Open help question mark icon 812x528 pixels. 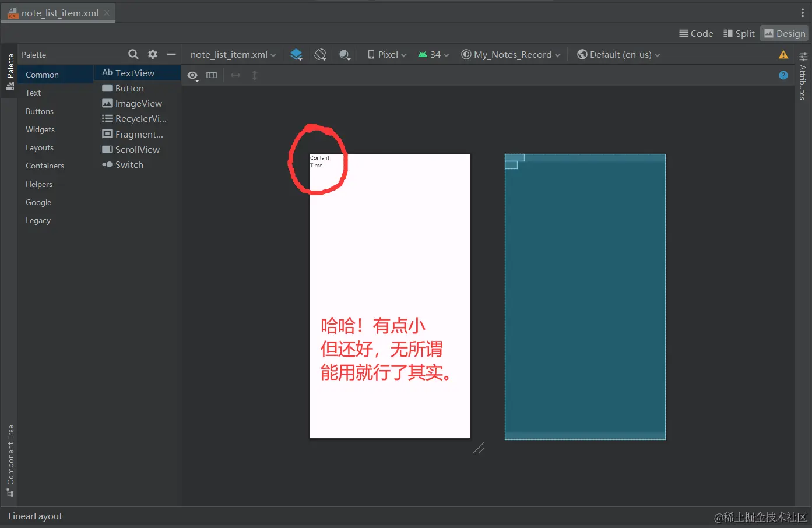[x=783, y=75]
